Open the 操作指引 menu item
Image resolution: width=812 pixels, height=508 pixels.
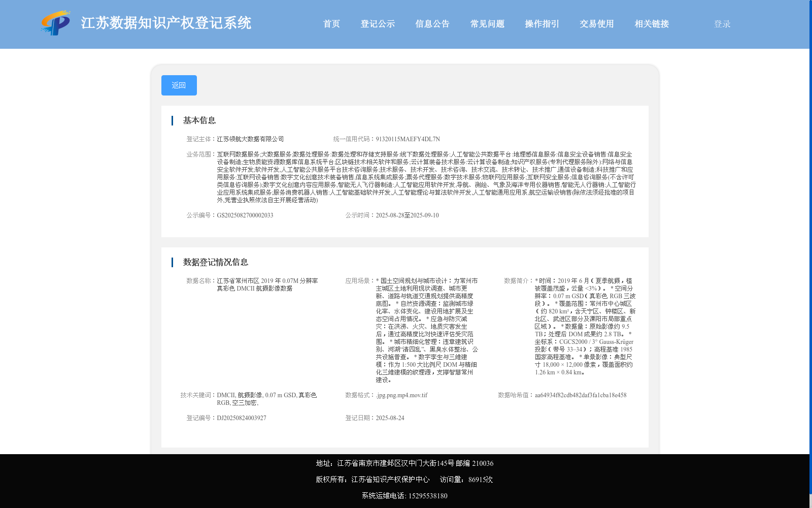click(542, 24)
